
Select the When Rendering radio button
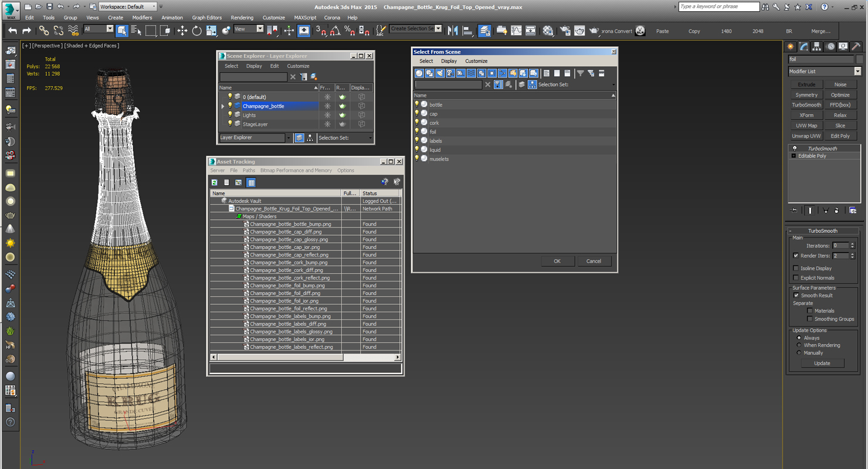799,345
